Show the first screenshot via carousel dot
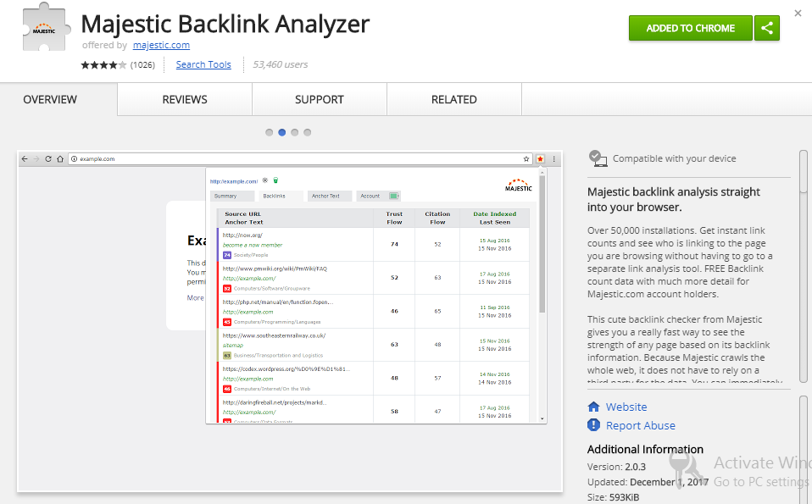 269,132
